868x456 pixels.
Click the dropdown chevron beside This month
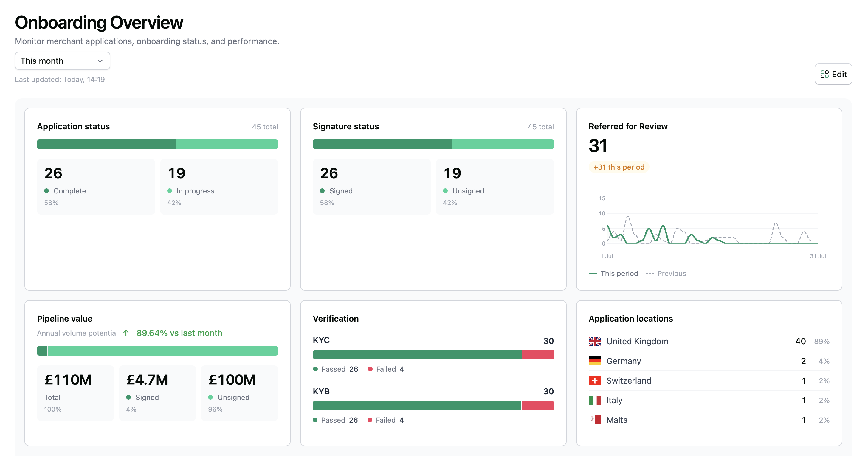point(100,61)
